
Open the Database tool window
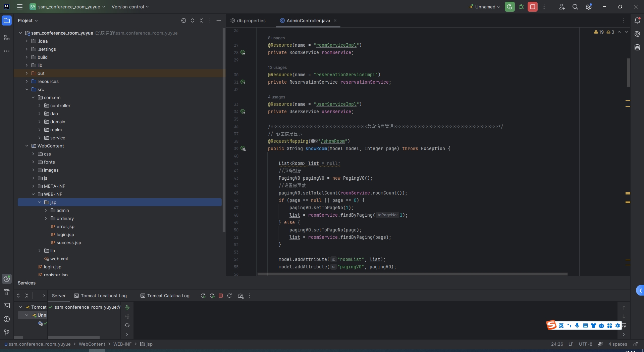[x=637, y=47]
